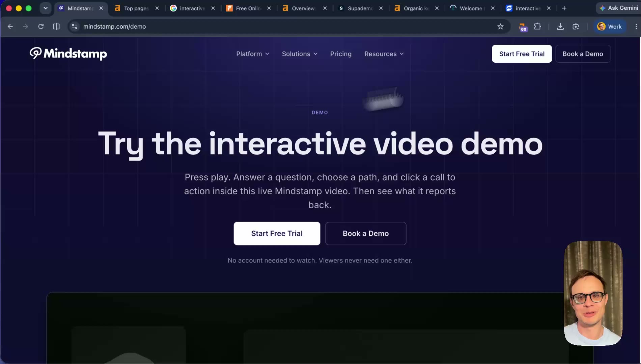Click the hero Start Free Trial button
641x364 pixels.
pos(277,233)
